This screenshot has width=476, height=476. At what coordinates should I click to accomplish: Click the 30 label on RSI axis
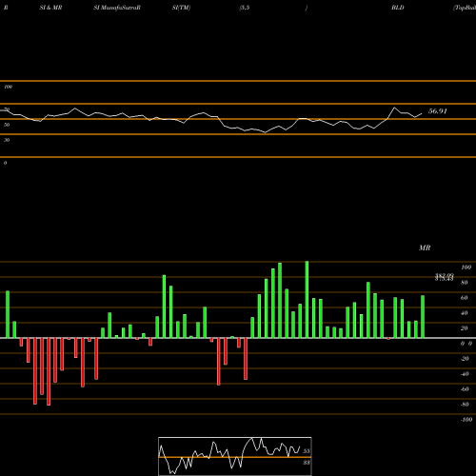7,140
